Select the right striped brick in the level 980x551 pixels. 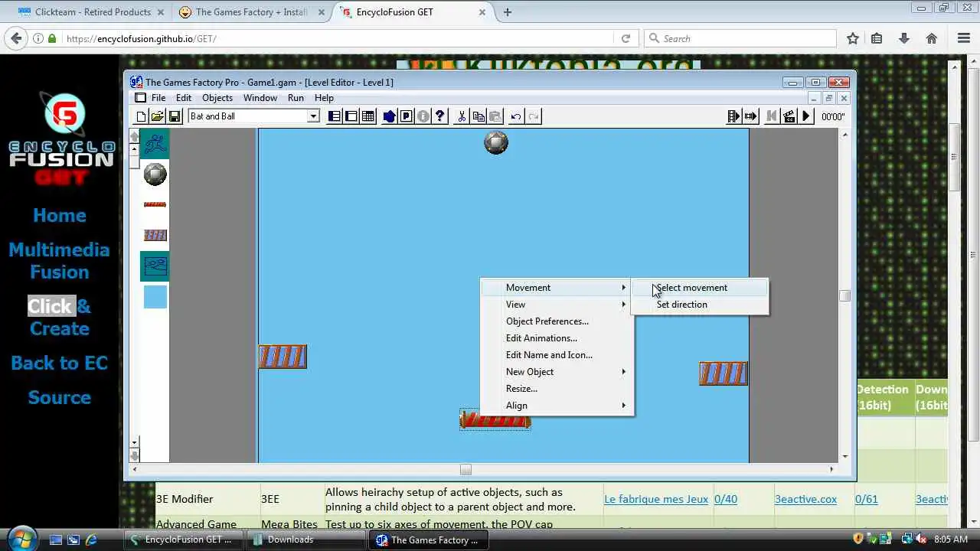724,373
